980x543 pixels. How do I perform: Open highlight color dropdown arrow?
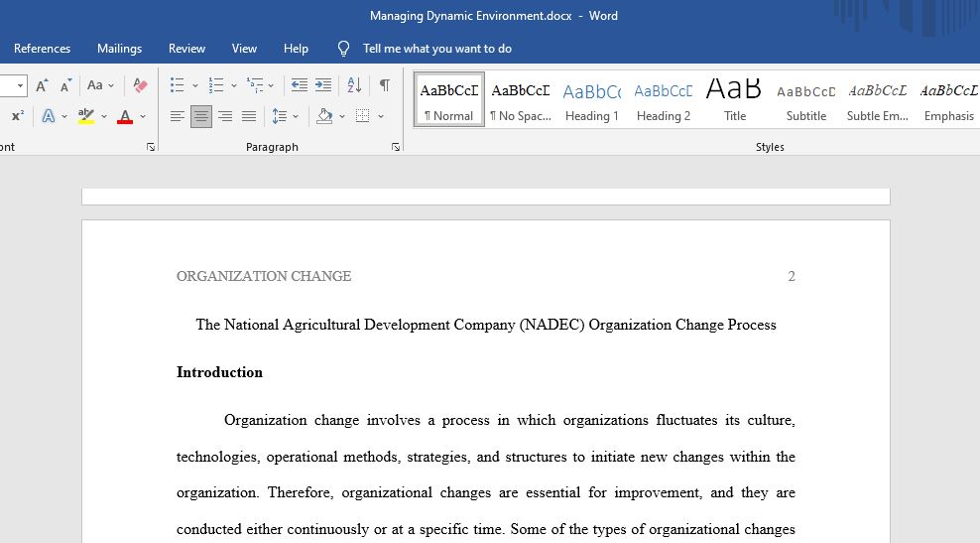pos(104,116)
